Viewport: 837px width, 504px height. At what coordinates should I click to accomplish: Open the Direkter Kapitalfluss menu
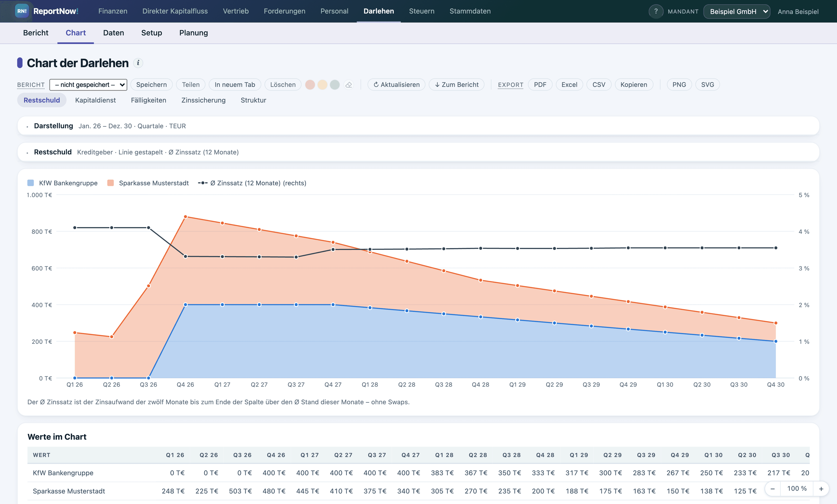pyautogui.click(x=175, y=11)
